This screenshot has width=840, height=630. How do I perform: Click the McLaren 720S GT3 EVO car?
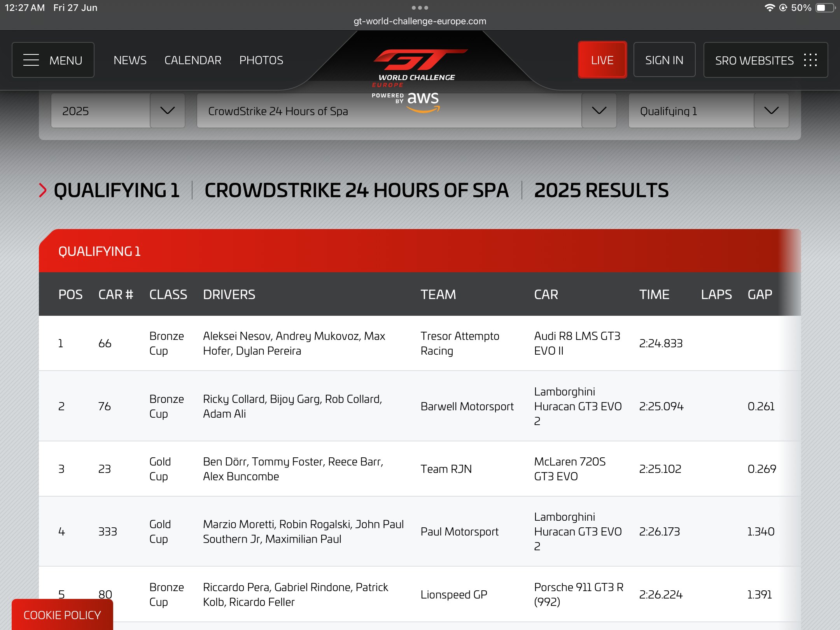[x=570, y=469]
